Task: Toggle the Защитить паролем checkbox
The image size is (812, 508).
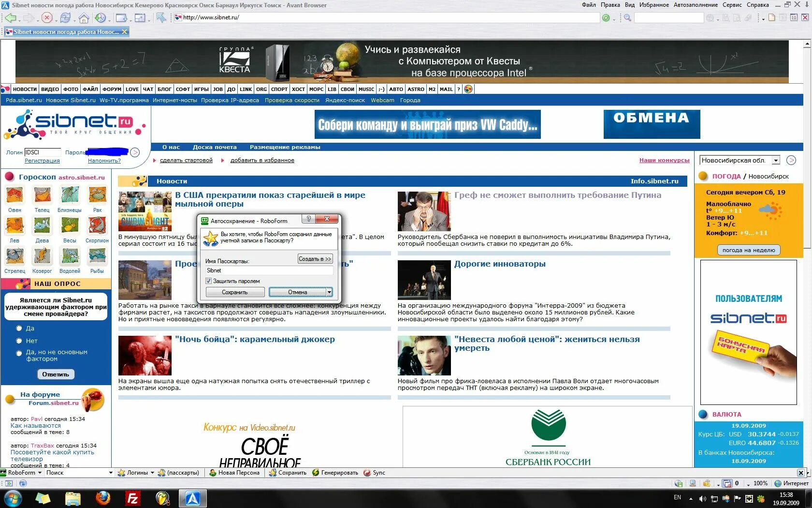Action: click(x=209, y=281)
